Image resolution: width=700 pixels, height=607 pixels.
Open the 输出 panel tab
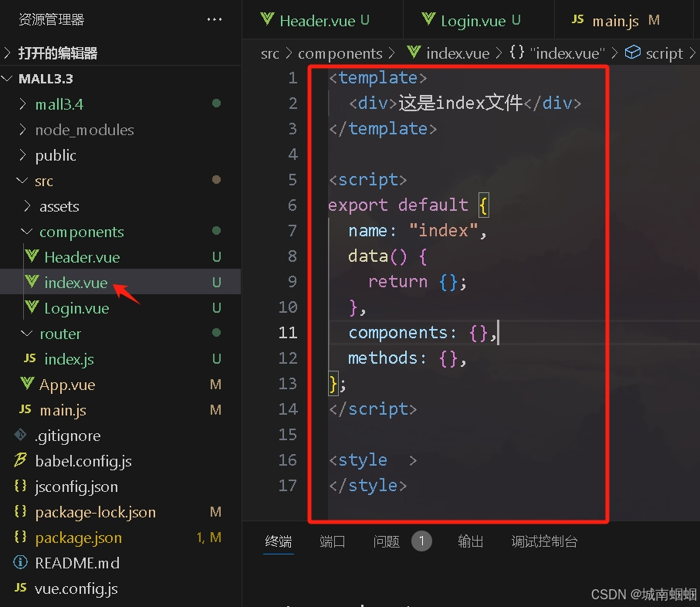click(471, 541)
